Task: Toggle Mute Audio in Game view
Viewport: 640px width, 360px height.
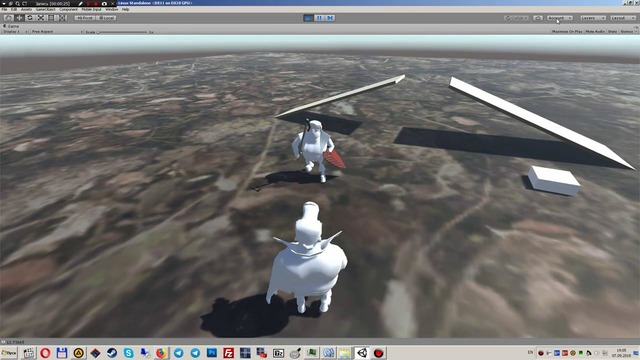Action: (595, 31)
